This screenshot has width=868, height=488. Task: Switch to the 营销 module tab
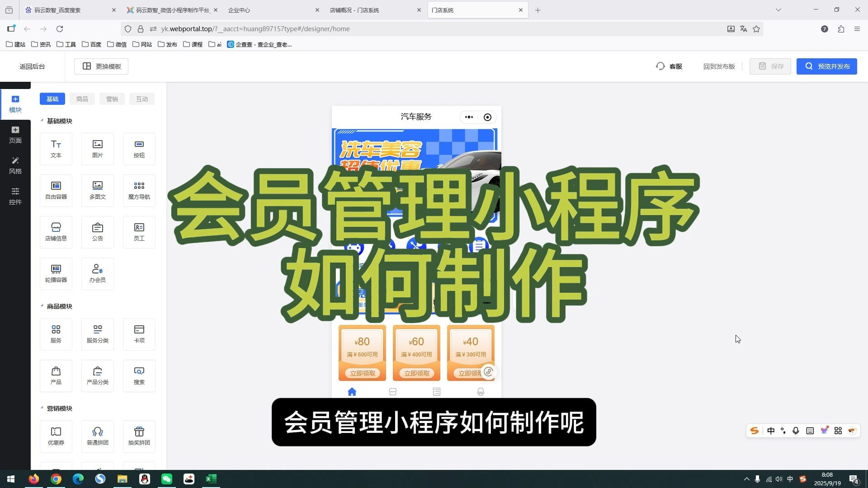coord(112,99)
